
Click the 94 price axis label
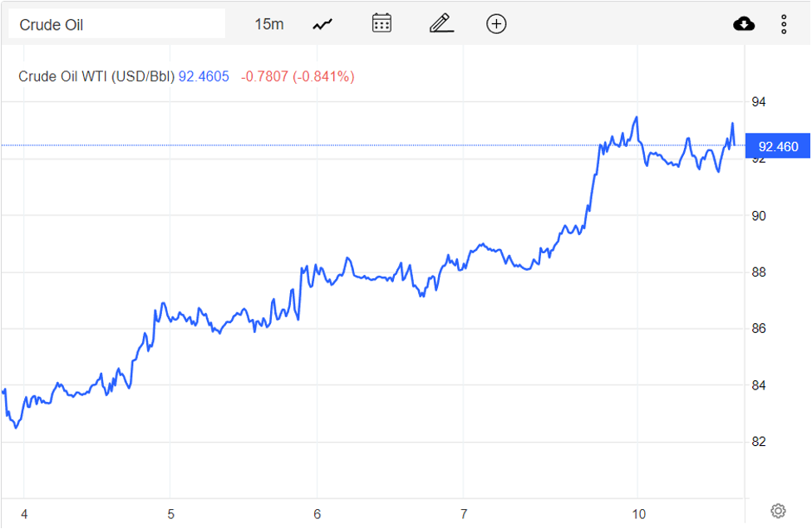tap(758, 102)
